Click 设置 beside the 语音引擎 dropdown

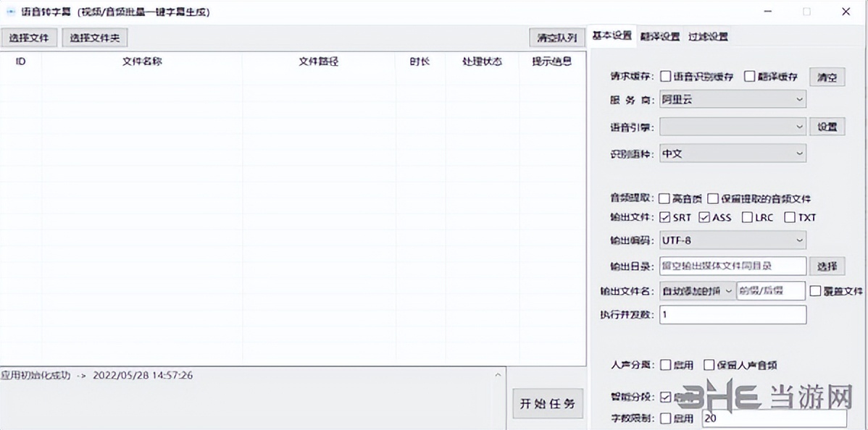click(827, 126)
